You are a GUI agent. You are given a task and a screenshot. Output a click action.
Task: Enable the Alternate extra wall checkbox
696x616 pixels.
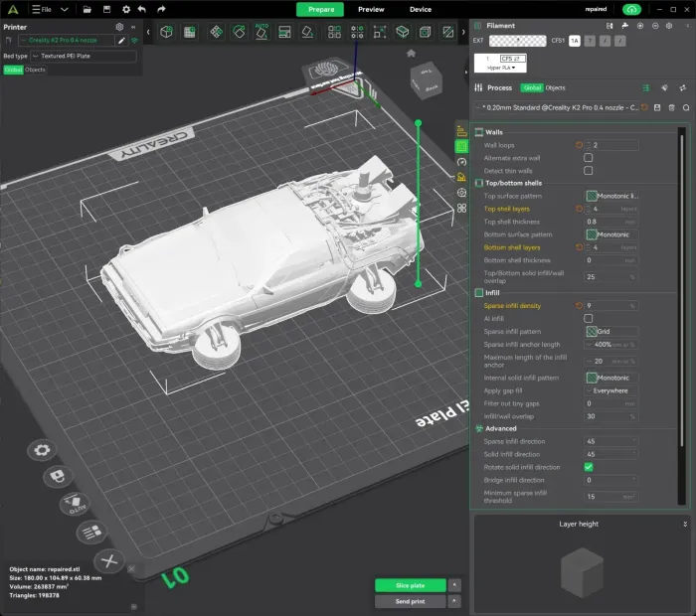click(589, 158)
